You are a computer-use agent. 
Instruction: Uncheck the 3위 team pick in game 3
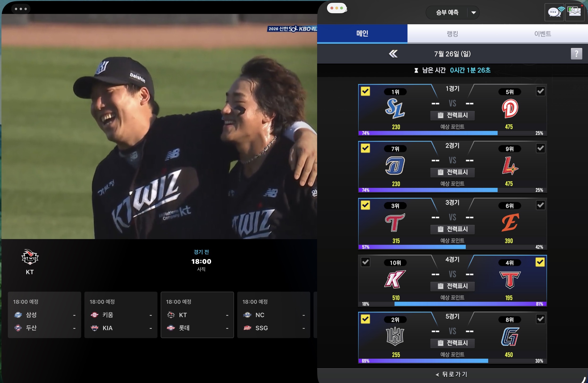pyautogui.click(x=365, y=205)
